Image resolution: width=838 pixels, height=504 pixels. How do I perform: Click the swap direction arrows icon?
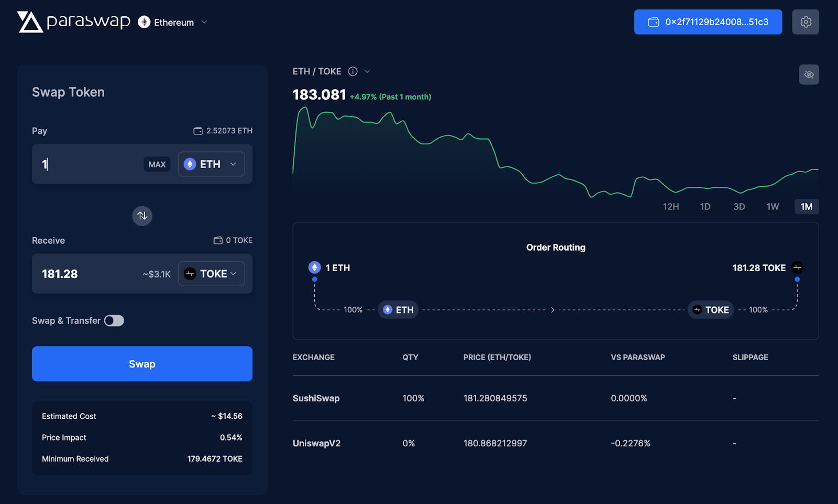pyautogui.click(x=142, y=216)
